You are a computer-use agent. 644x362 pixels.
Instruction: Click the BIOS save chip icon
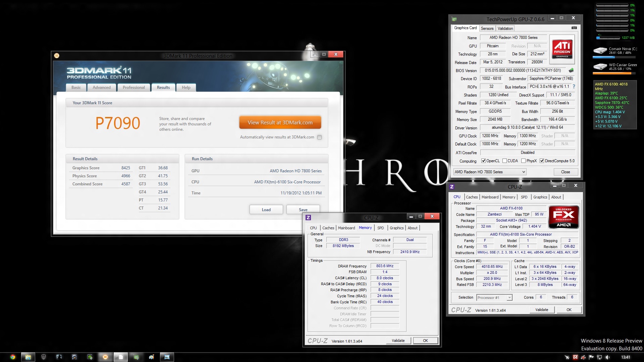tap(571, 70)
